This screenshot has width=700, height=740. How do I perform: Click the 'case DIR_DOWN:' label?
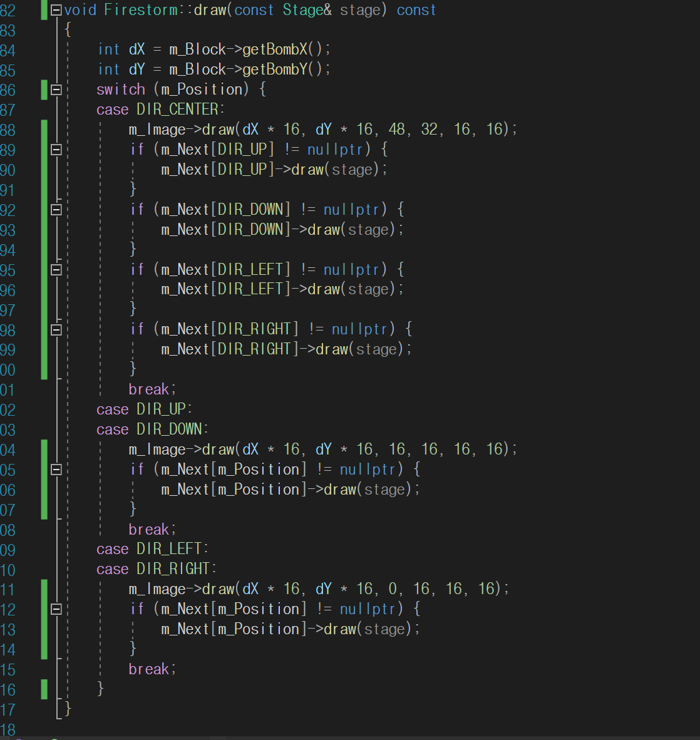153,429
